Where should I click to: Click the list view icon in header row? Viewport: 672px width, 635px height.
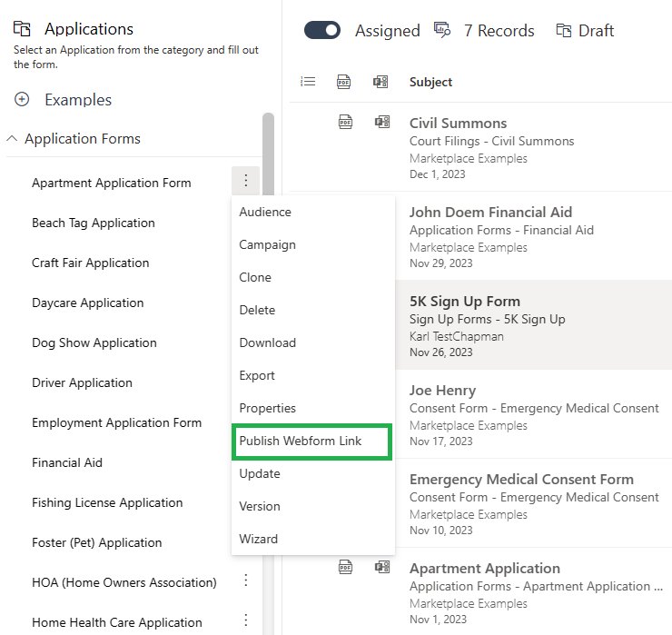point(308,82)
